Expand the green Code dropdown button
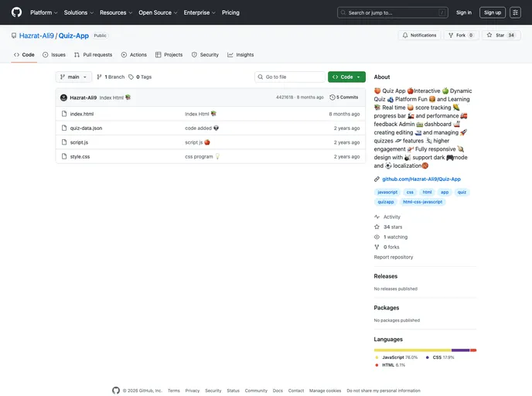Image resolution: width=532 pixels, height=396 pixels. tap(346, 77)
